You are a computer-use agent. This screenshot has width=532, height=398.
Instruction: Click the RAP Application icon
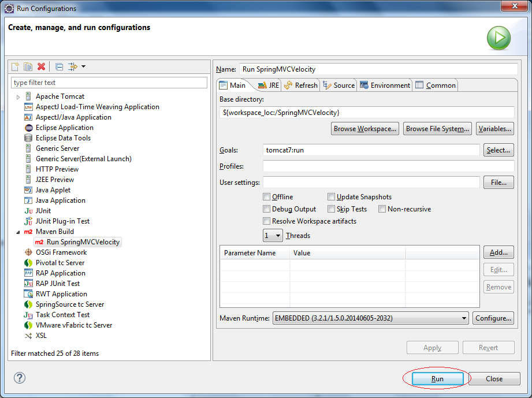point(28,273)
